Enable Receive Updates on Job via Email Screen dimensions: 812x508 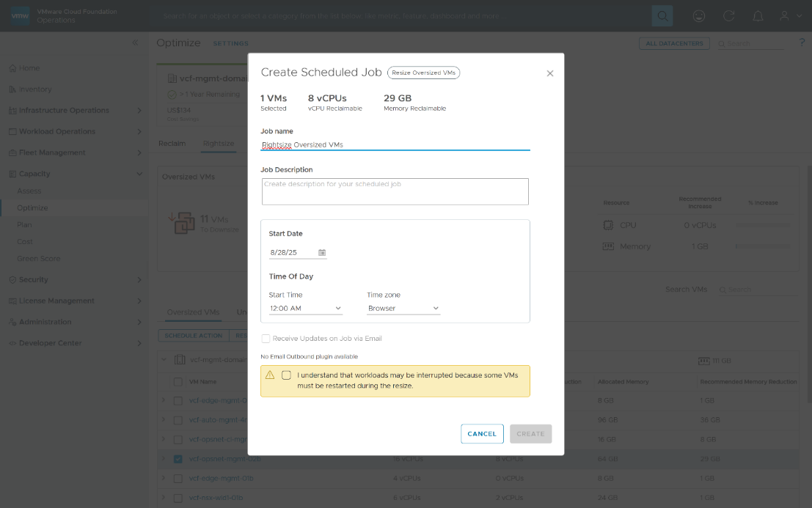[x=266, y=338]
